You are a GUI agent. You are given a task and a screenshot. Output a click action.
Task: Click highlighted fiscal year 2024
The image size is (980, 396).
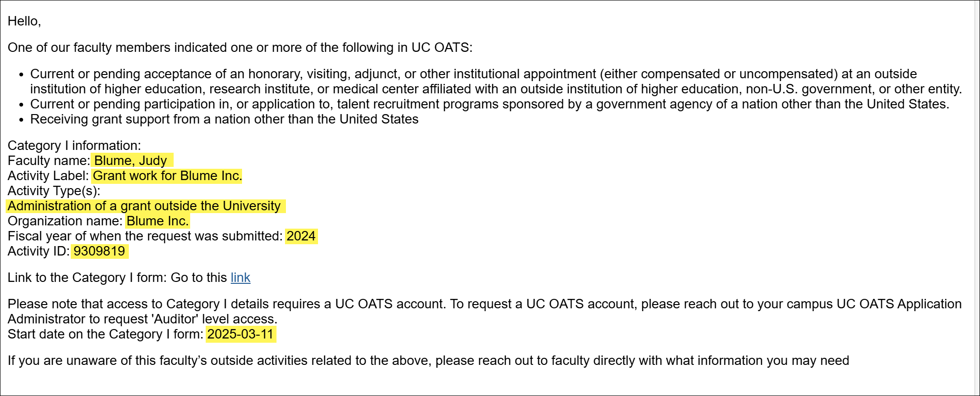(301, 236)
